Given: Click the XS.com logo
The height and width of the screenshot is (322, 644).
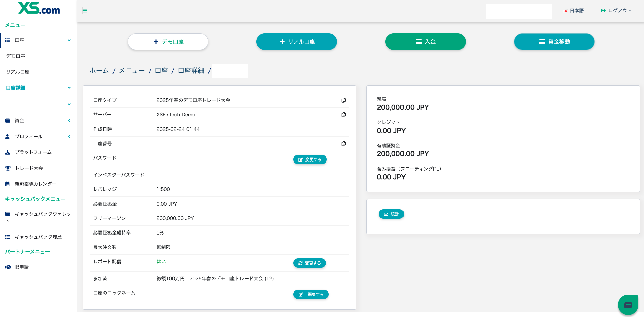Looking at the screenshot, I should 39,8.
